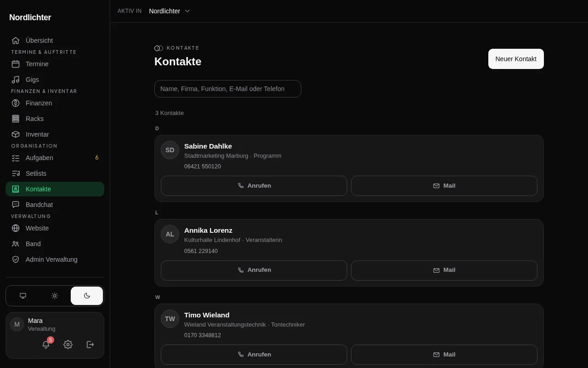The height and width of the screenshot is (368, 588).
Task: Click the logout icon beside the gear
Action: (x=90, y=345)
